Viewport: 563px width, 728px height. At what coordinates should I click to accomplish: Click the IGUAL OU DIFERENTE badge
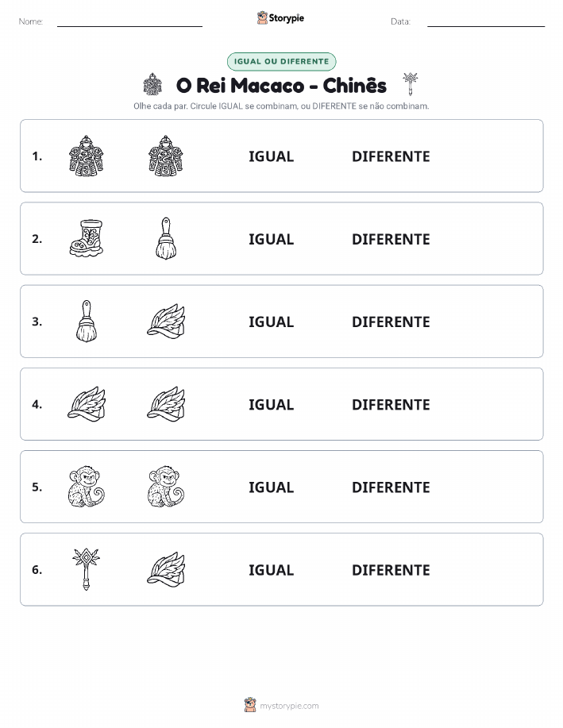click(281, 61)
